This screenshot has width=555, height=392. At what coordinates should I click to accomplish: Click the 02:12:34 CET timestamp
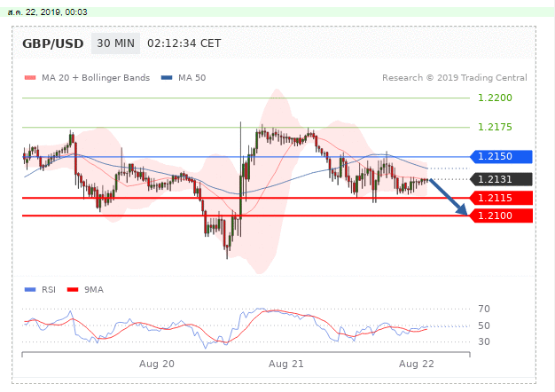click(x=184, y=43)
